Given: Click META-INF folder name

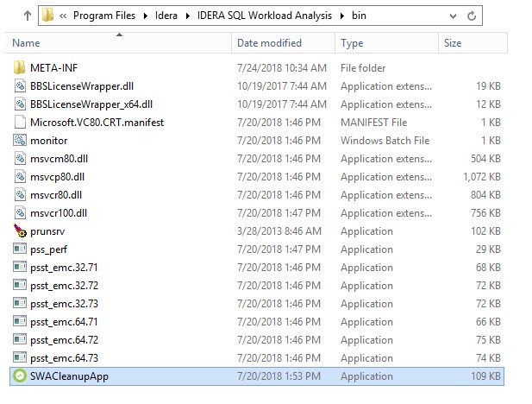Looking at the screenshot, I should coord(54,68).
